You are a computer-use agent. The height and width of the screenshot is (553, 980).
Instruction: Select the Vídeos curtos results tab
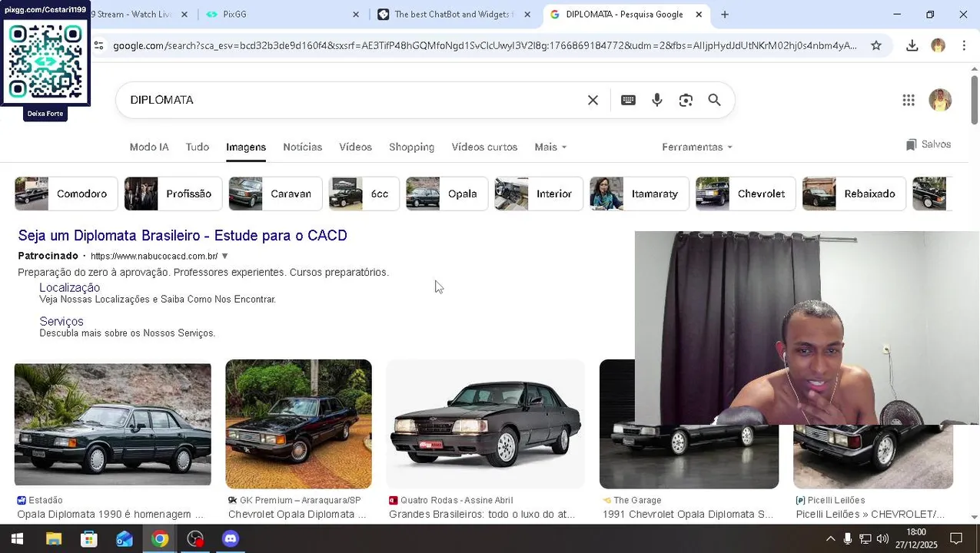click(484, 147)
